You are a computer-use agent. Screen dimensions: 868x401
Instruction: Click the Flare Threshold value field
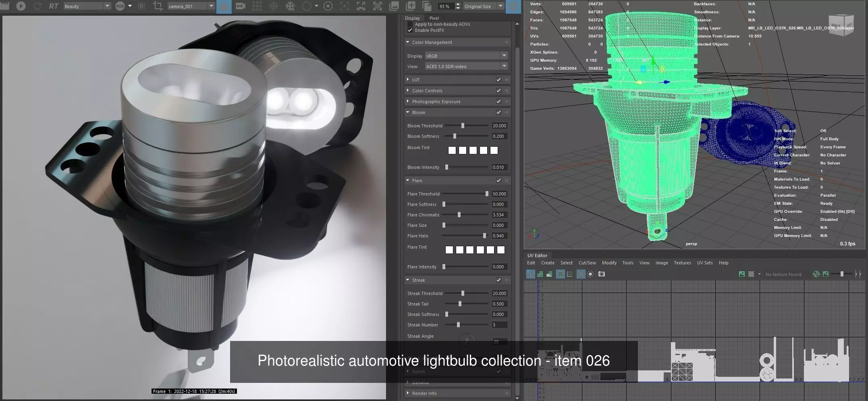(499, 194)
